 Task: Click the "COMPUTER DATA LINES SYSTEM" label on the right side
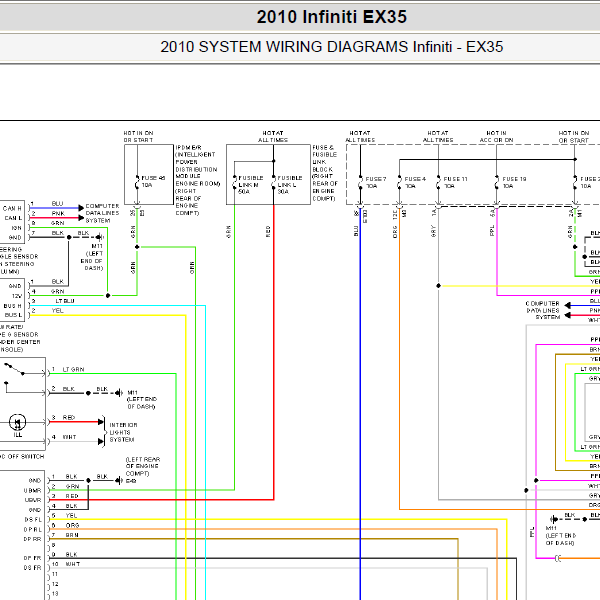(543, 310)
